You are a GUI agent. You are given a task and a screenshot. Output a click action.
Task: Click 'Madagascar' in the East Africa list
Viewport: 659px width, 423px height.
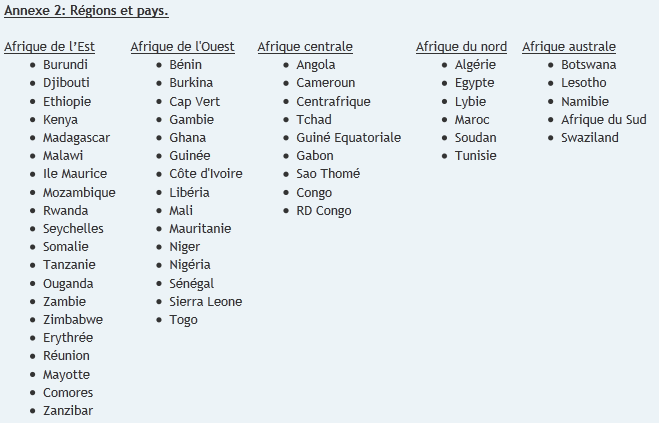(76, 138)
